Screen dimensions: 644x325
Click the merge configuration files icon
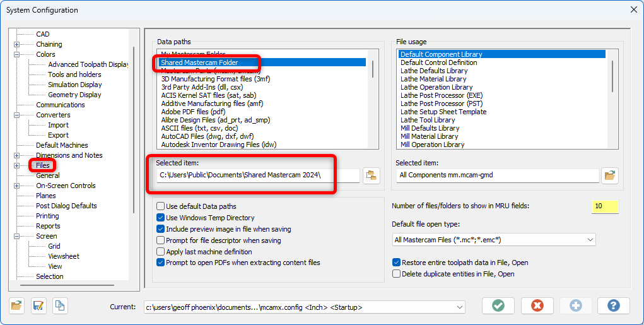(61, 306)
